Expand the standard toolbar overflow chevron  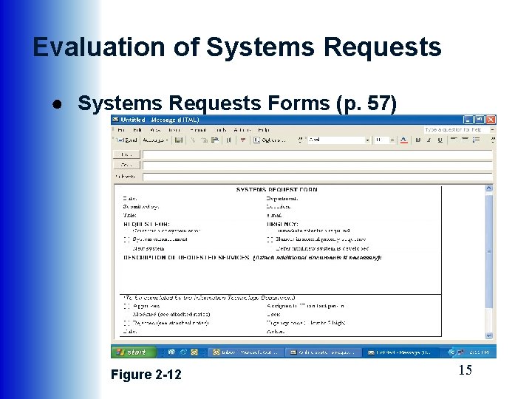[x=300, y=140]
